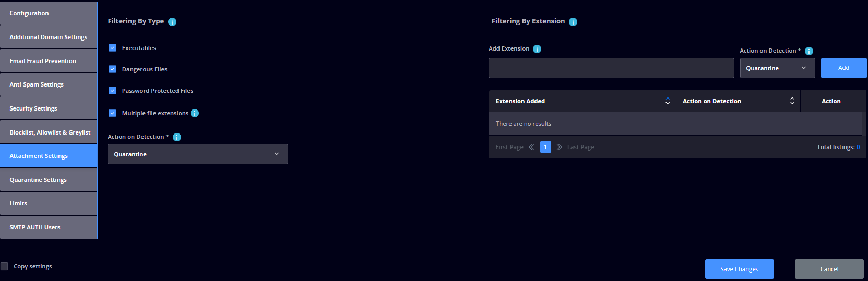
Task: Click the Filtering By Extension info icon
Action: tap(573, 22)
